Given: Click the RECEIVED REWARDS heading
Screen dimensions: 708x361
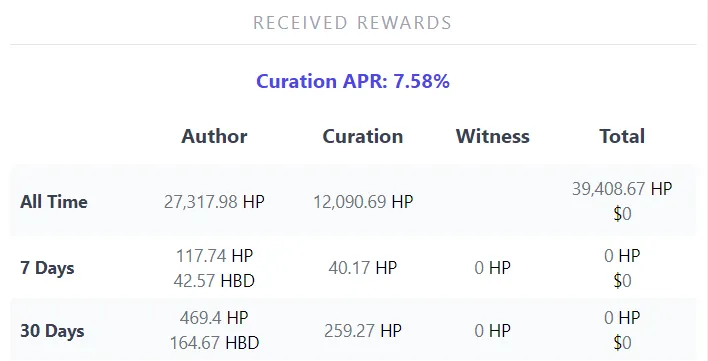Looking at the screenshot, I should pos(352,23).
